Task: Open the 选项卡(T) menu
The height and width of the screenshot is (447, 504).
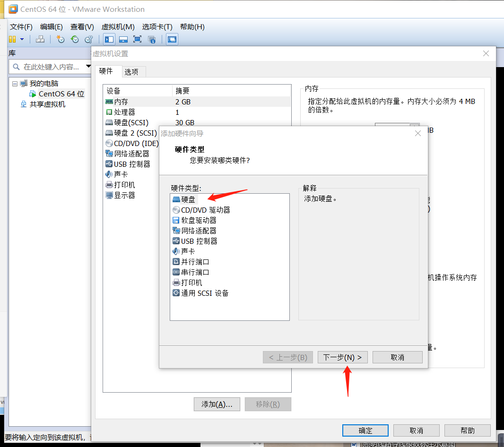Action: 157,26
